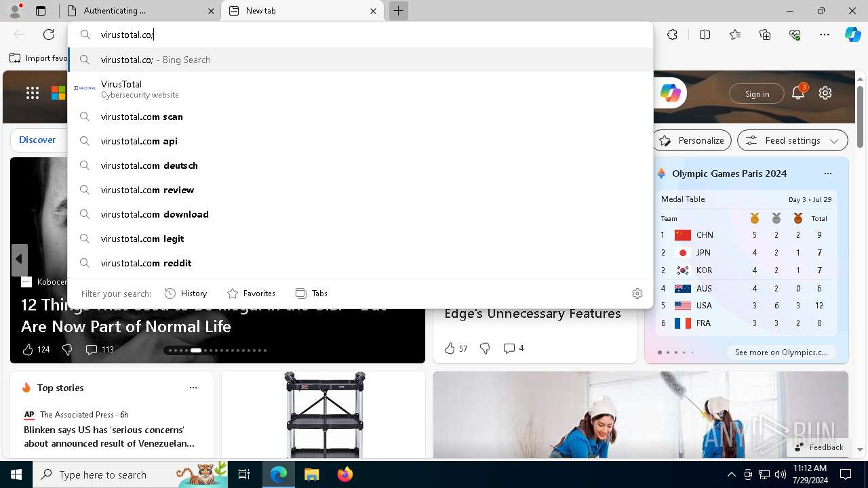This screenshot has height=488, width=868.
Task: Choose suggestion virustotal.com deutsch
Action: point(360,165)
